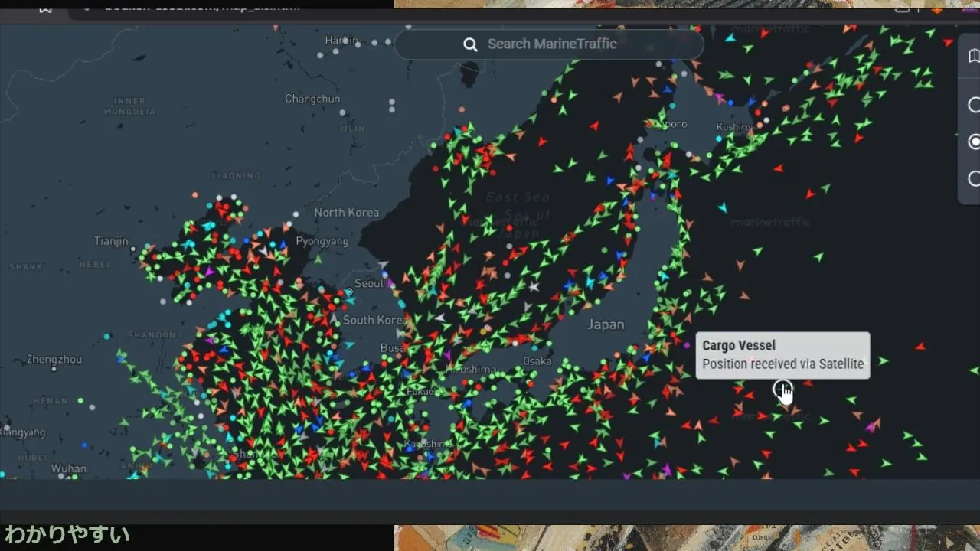Click the Pyongyang city label
The image size is (980, 551).
(x=322, y=241)
